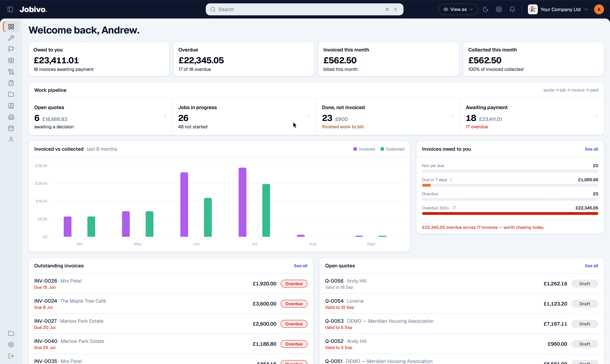Open the View as dropdown
This screenshot has width=610, height=364.
pos(458,9)
